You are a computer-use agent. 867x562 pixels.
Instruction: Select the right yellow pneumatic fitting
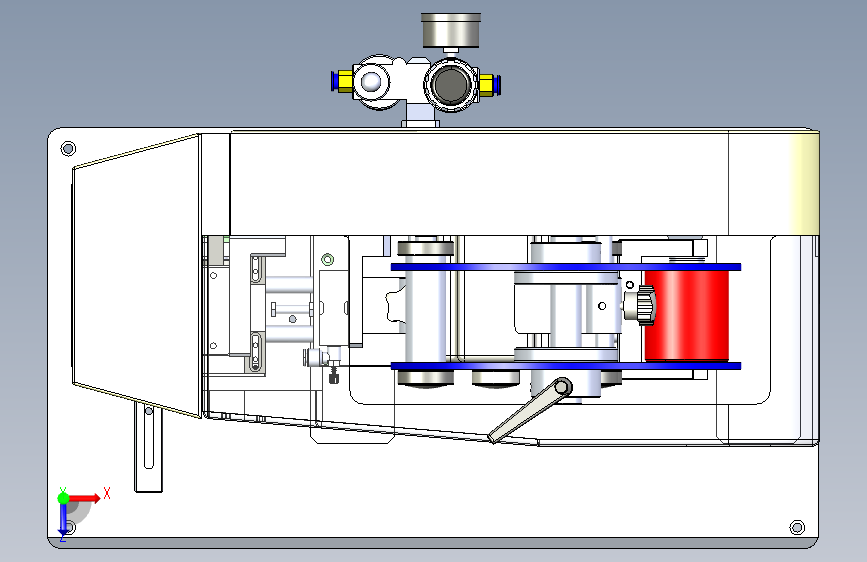[x=488, y=85]
